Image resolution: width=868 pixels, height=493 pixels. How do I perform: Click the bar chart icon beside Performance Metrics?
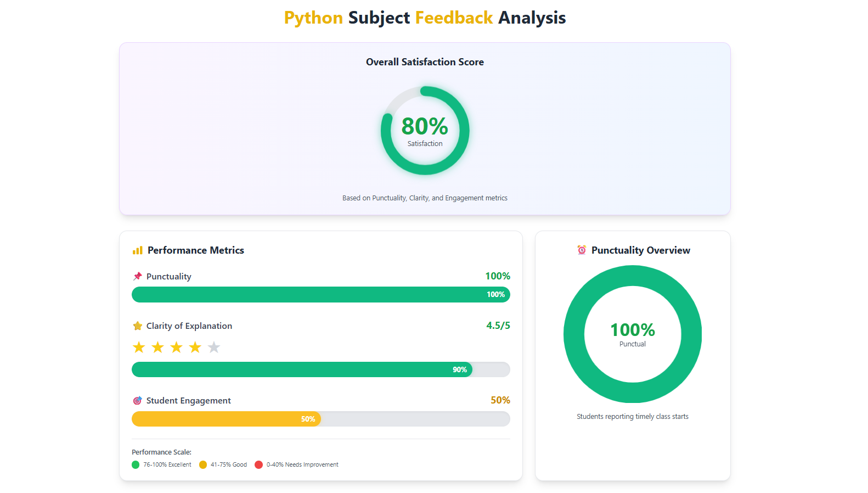(137, 250)
